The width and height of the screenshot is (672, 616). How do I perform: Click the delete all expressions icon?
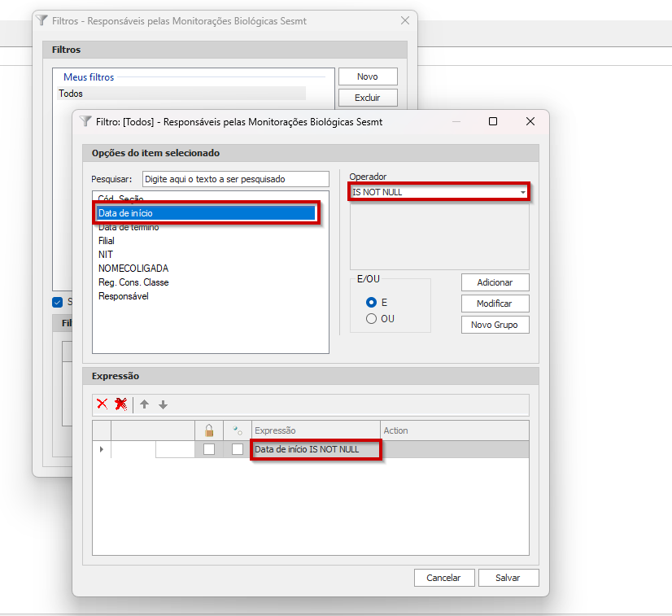coord(121,404)
